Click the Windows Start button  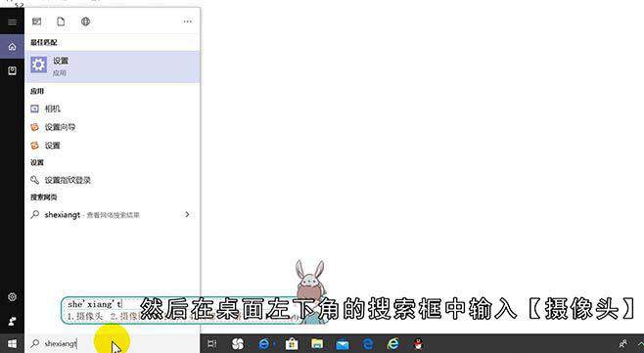coord(12,343)
